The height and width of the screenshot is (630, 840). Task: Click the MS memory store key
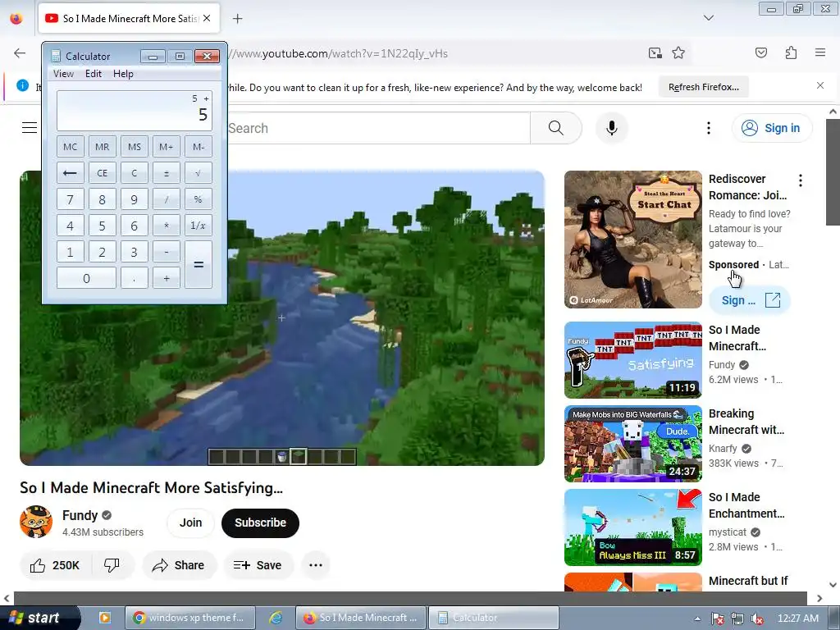135,147
